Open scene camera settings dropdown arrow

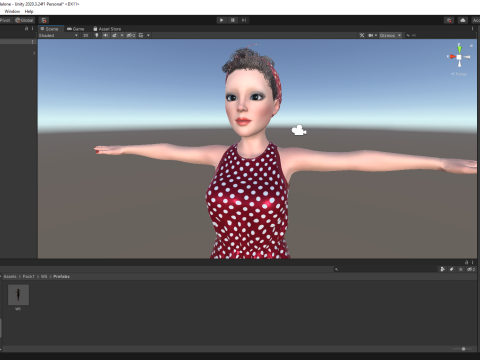pos(376,35)
